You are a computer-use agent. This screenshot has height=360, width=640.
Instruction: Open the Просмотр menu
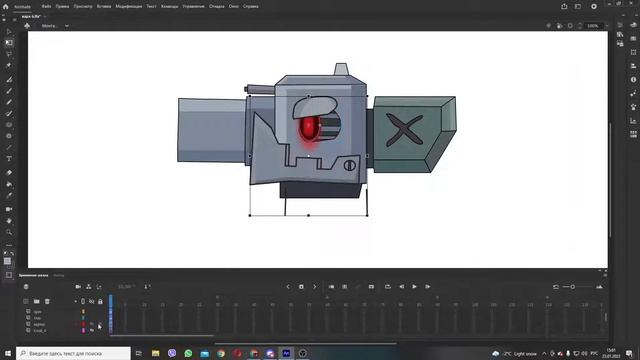pyautogui.click(x=83, y=6)
